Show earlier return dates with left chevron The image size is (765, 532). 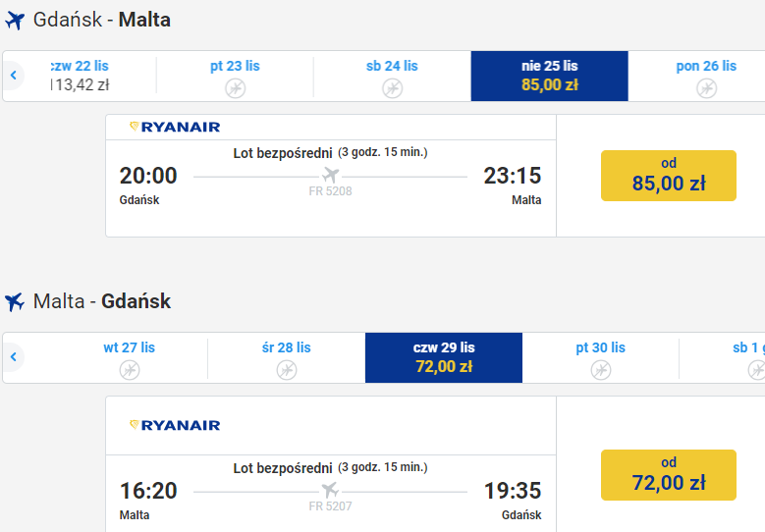14,356
